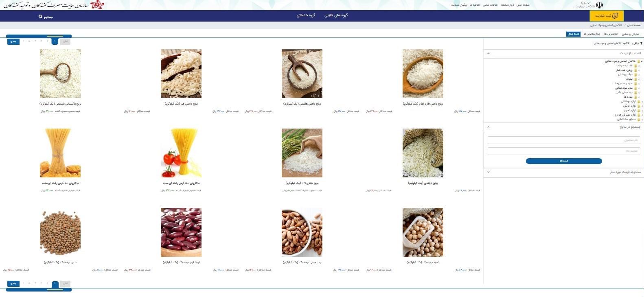Screen dimensions: 644x297
Task: Collapse the انتخاب از درخت panel
Action: tap(488, 53)
